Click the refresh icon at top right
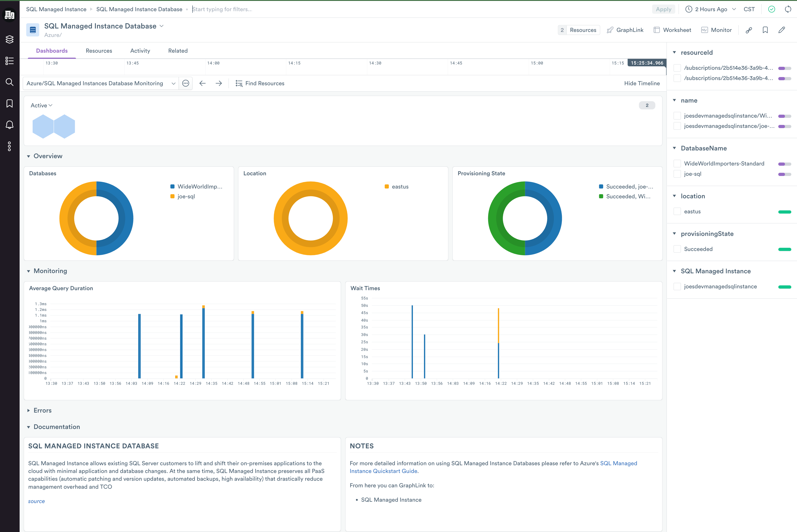Screen dimensions: 797x532 [x=788, y=9]
